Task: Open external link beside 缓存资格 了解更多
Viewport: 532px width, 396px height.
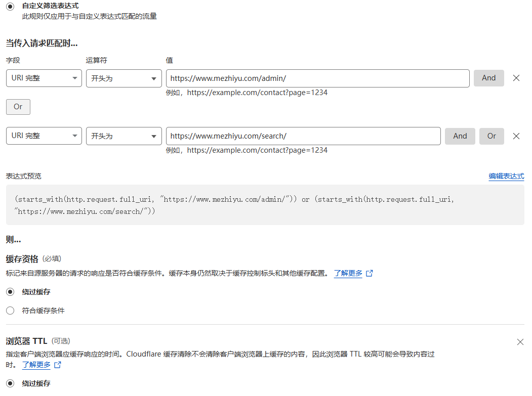Action: [369, 273]
